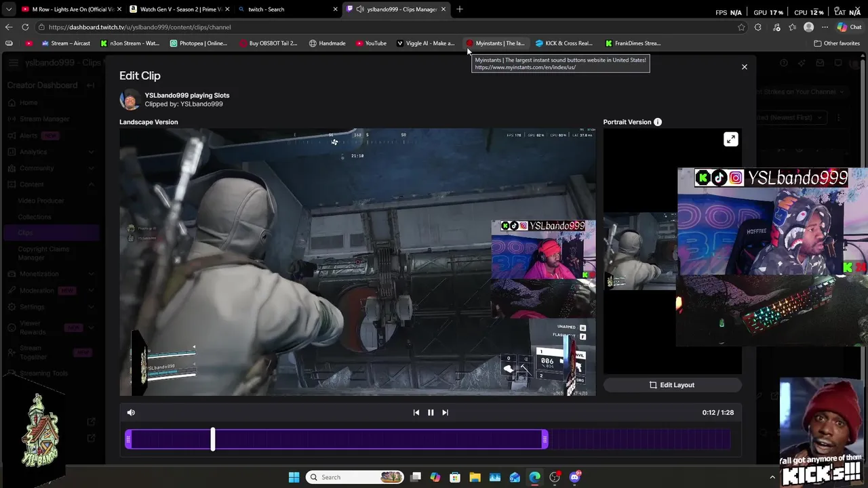Screen dimensions: 868x488
Task: Open the browser Favorites list icon
Action: (x=793, y=27)
